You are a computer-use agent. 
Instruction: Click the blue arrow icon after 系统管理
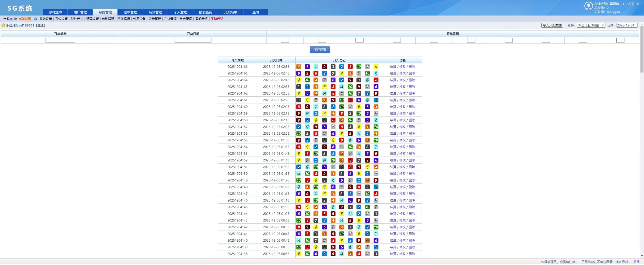pos(35,19)
